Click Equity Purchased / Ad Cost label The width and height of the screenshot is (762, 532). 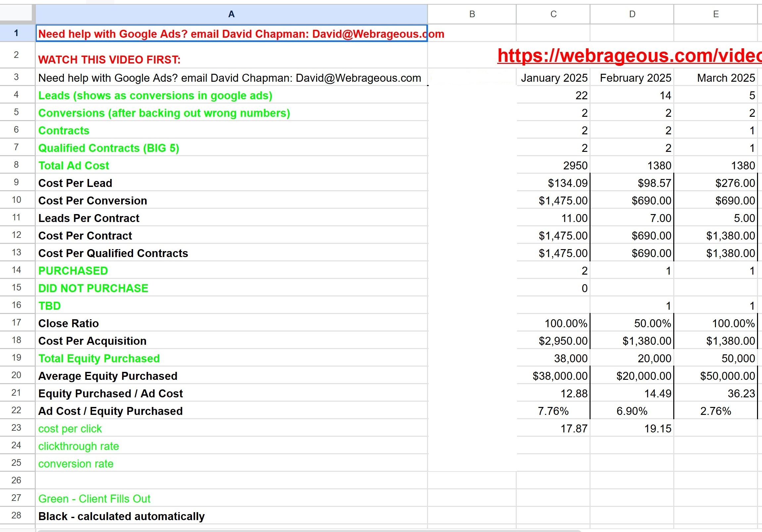click(x=111, y=393)
